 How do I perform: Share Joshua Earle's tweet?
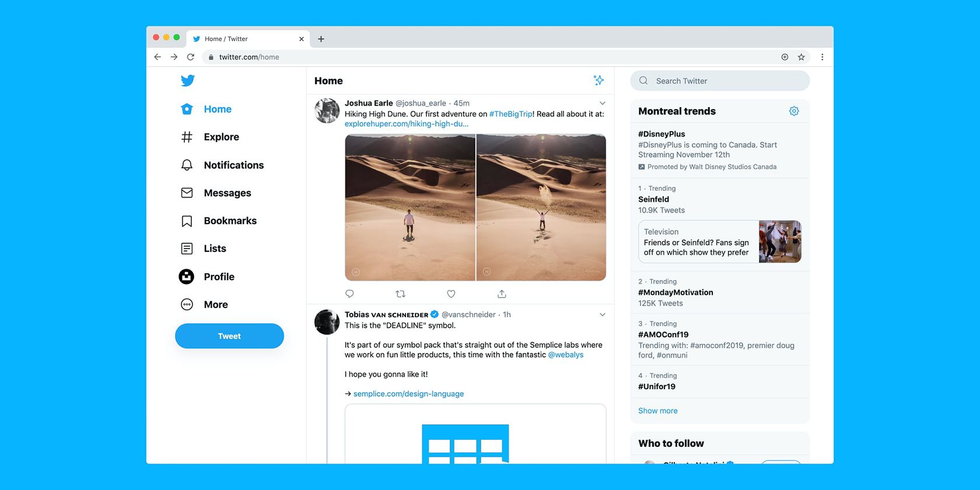click(502, 294)
